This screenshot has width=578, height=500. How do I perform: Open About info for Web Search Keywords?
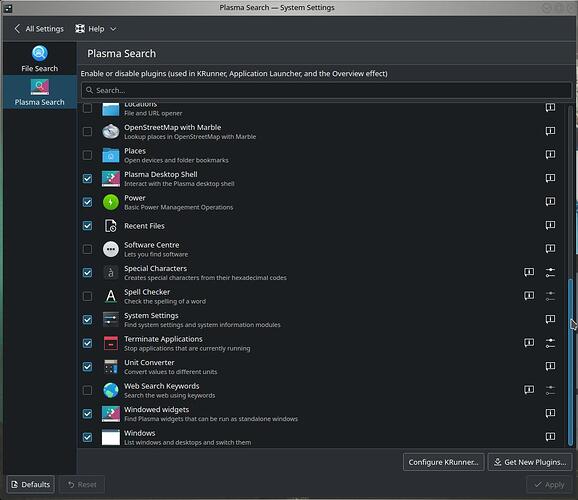(x=529, y=390)
